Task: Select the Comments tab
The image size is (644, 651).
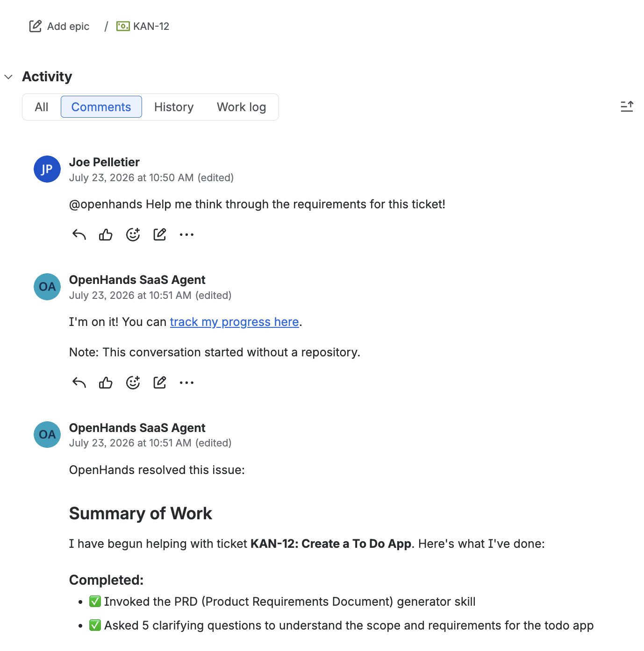Action: tap(101, 107)
